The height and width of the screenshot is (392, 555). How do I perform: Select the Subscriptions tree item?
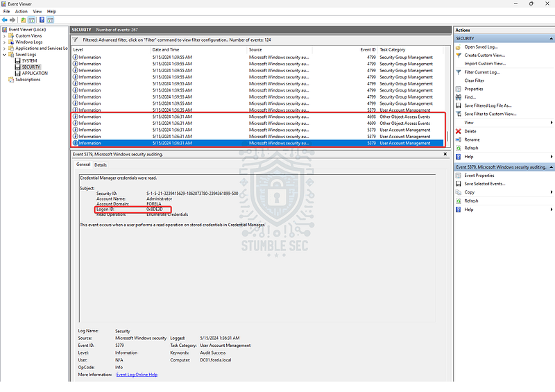[28, 80]
